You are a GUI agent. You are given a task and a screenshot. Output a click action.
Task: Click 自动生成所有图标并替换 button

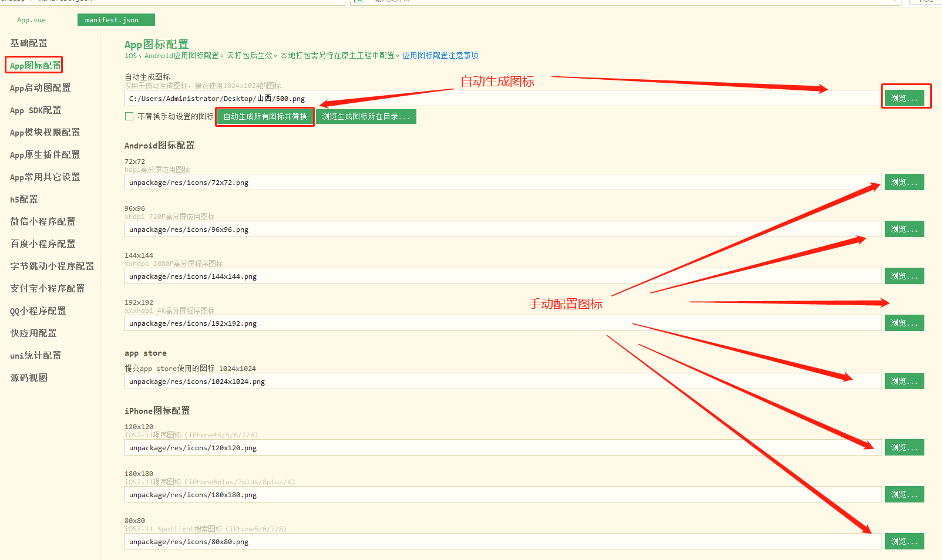pos(265,117)
